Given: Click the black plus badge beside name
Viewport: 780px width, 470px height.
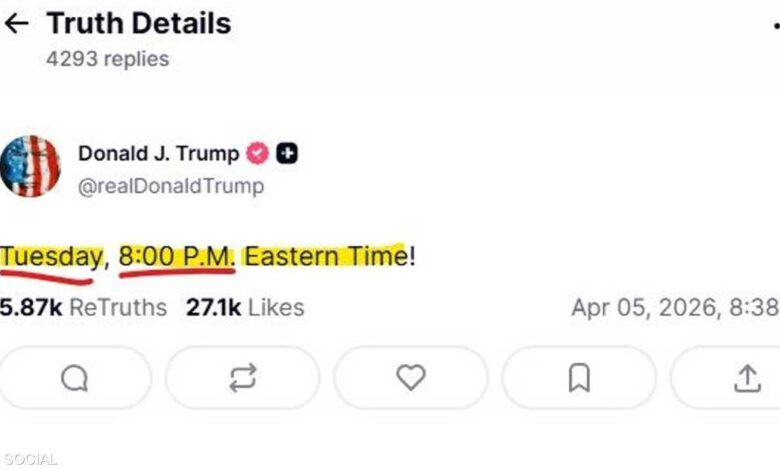Looking at the screenshot, I should [288, 154].
